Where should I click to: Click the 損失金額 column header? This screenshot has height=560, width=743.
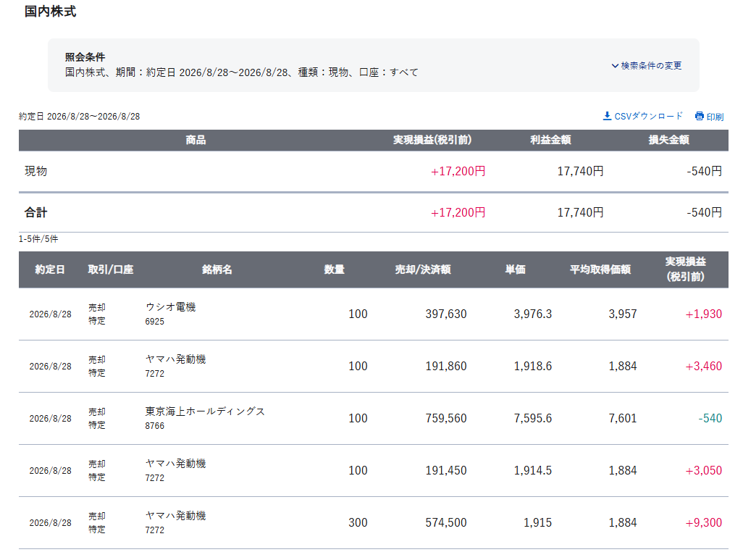point(668,140)
